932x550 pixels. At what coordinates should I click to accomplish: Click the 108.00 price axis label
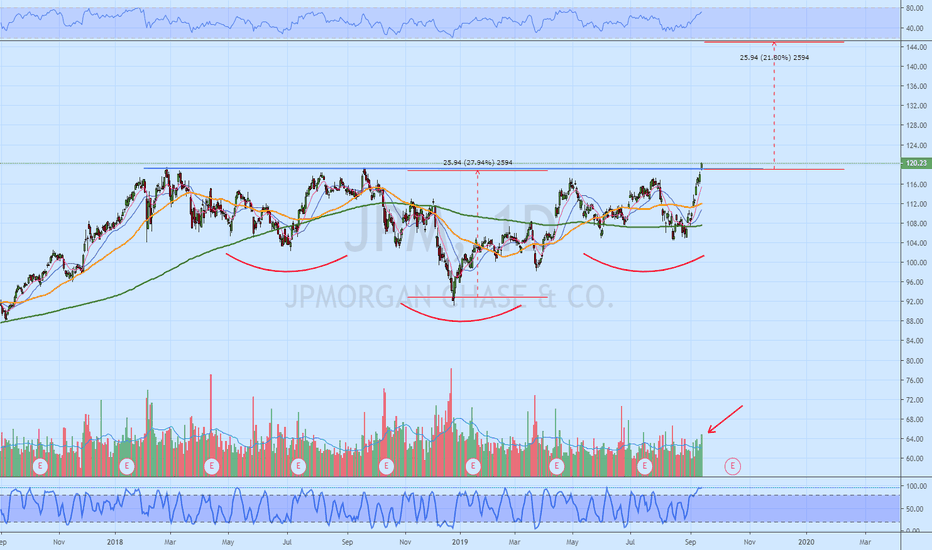click(x=916, y=224)
